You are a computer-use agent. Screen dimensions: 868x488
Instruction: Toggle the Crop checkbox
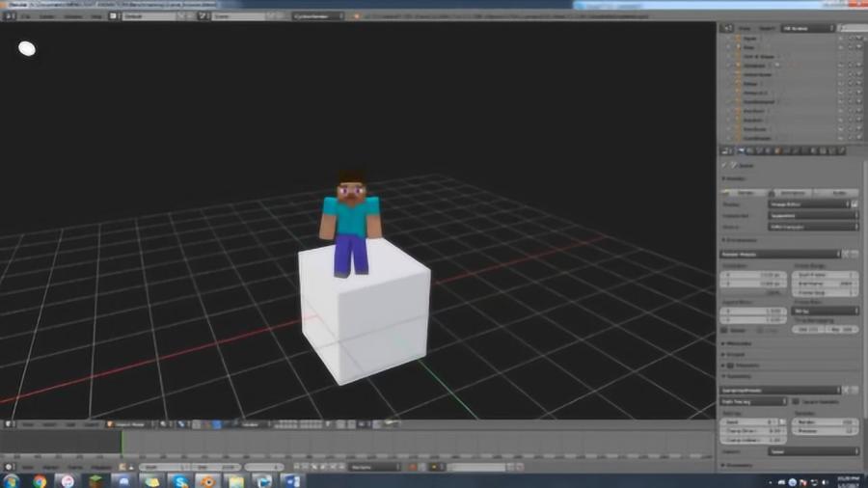pos(760,330)
